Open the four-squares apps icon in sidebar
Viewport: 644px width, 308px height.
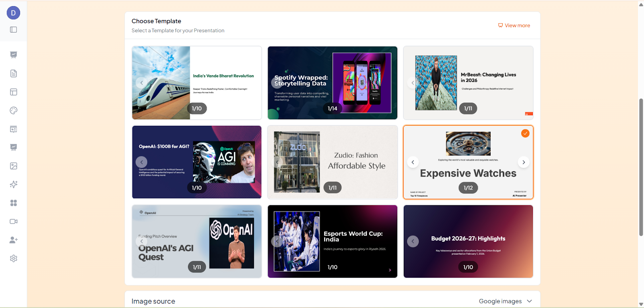pyautogui.click(x=14, y=203)
